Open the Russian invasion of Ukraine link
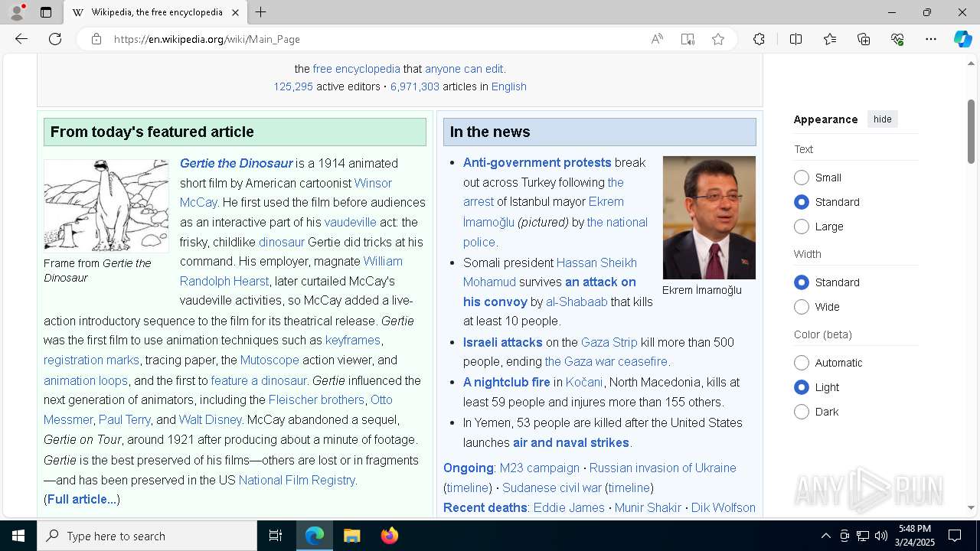The image size is (980, 551). (x=663, y=468)
